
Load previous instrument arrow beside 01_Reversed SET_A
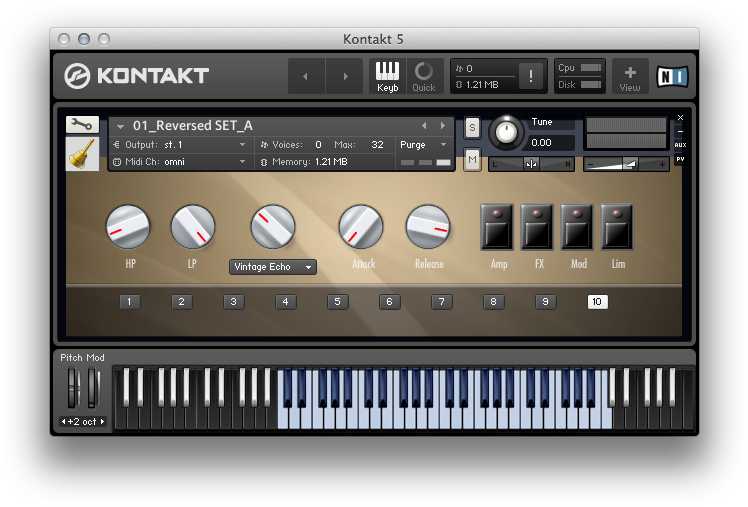(x=424, y=125)
